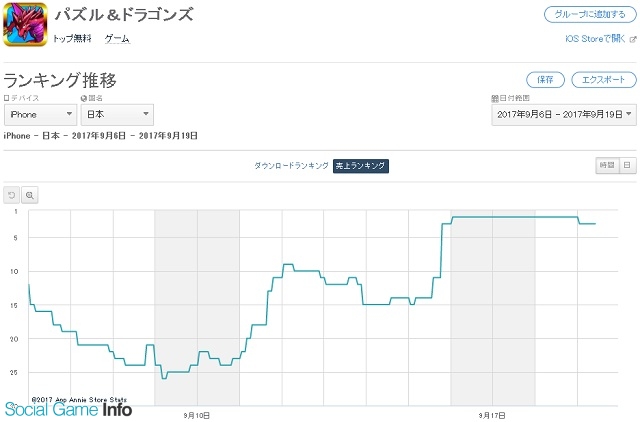The image size is (640, 422).
Task: Click the 9月10日 axis date marker
Action: coord(197,413)
